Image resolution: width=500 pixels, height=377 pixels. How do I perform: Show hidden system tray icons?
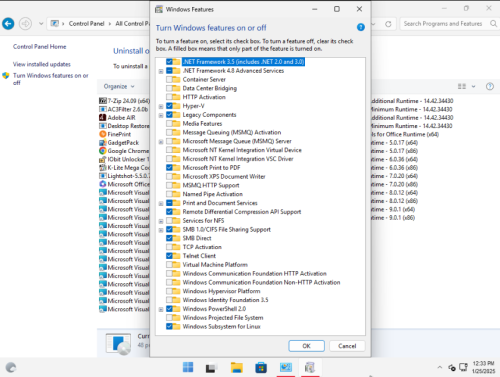point(440,367)
